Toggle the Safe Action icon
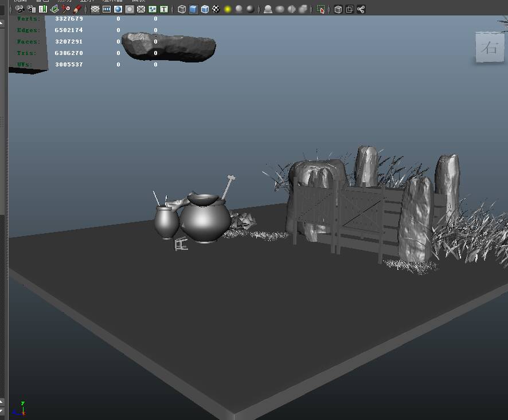Viewport: 508px width, 420px height. (x=153, y=9)
